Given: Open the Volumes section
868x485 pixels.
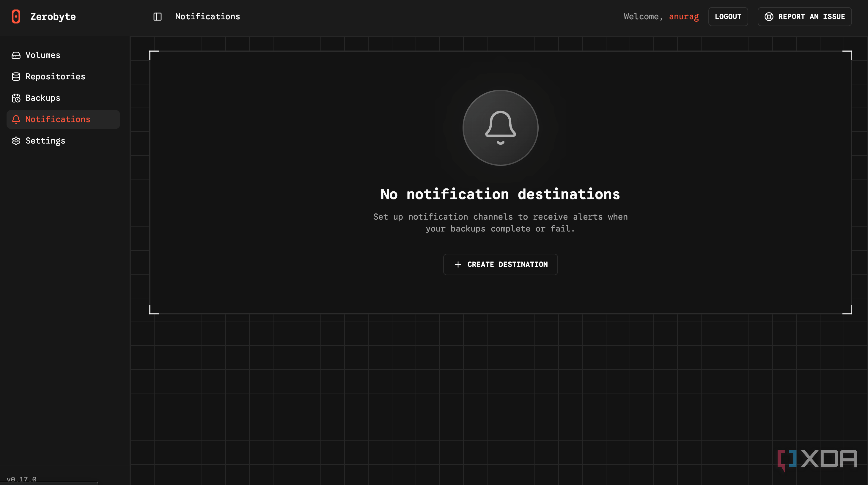Looking at the screenshot, I should (63, 55).
